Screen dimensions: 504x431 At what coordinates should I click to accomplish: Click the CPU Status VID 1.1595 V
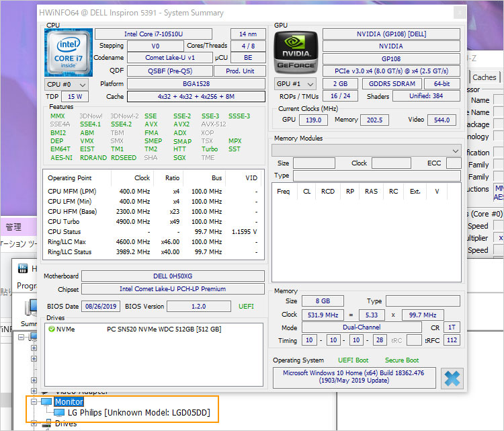tap(244, 232)
